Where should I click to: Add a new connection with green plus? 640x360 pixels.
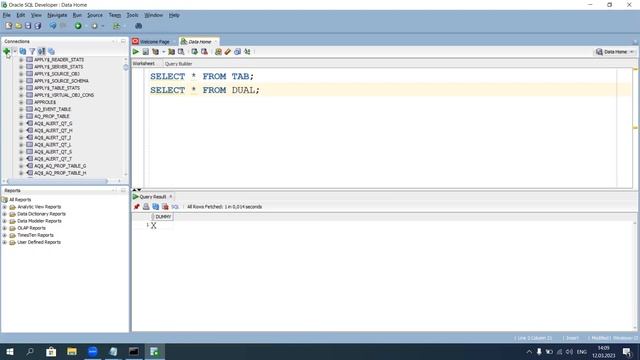tap(7, 51)
